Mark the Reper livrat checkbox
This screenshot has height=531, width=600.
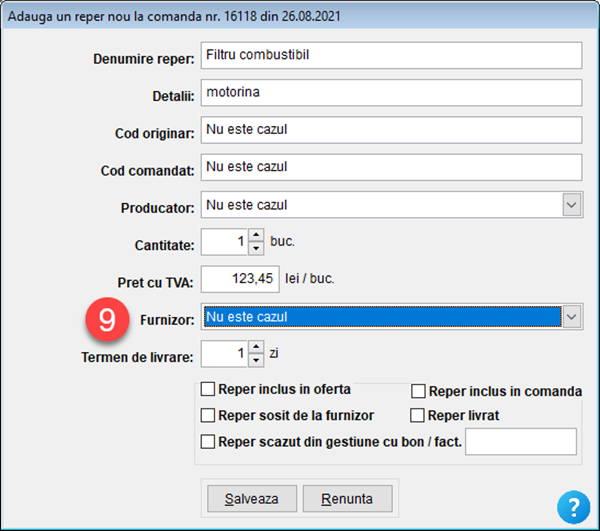pos(419,415)
